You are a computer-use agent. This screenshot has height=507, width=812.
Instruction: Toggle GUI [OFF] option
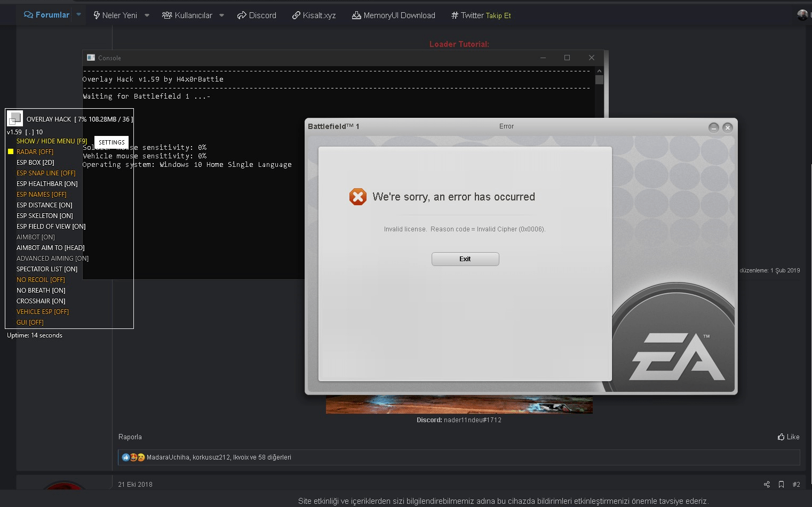point(30,323)
